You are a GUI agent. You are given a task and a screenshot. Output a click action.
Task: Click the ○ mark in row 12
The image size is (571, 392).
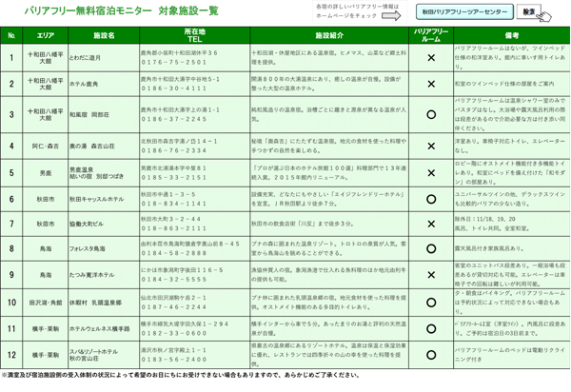(431, 355)
